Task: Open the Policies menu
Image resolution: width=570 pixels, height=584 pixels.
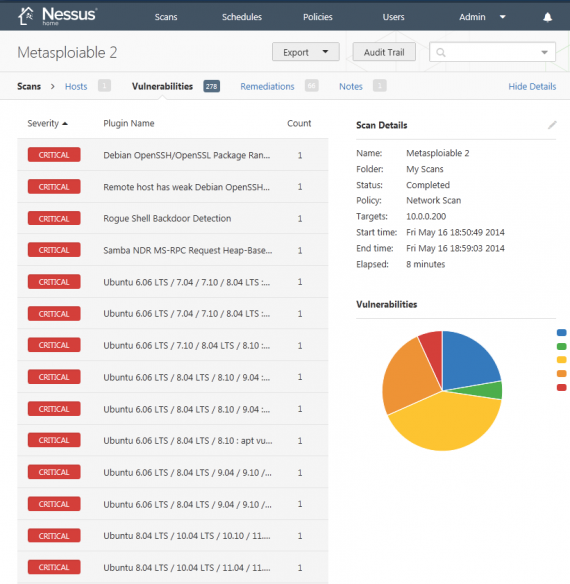Action: pos(317,17)
